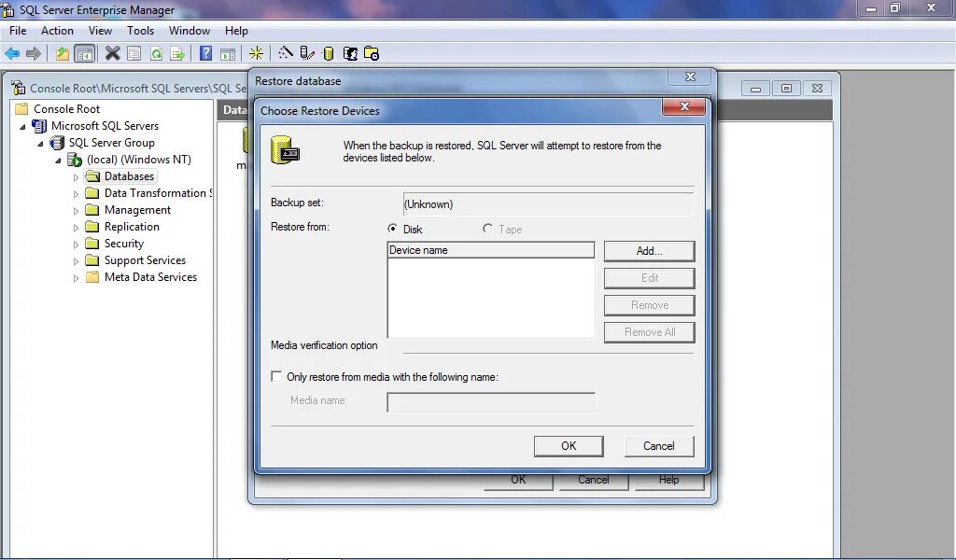Click Cancel in Choose Restore Devices dialog
Image resolution: width=956 pixels, height=560 pixels.
click(659, 446)
